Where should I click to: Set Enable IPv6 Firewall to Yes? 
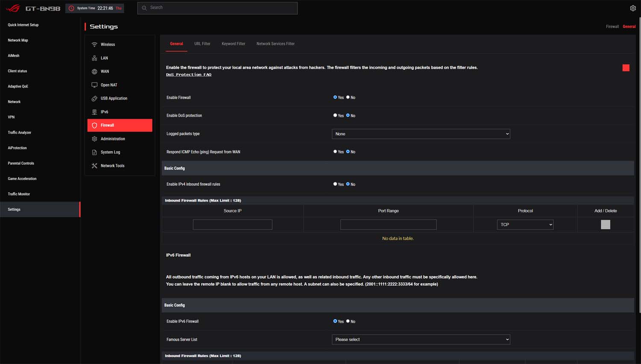point(335,321)
